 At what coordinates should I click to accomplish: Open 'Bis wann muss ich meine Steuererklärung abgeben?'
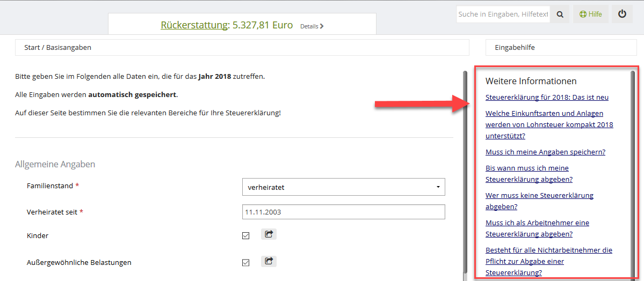[529, 174]
